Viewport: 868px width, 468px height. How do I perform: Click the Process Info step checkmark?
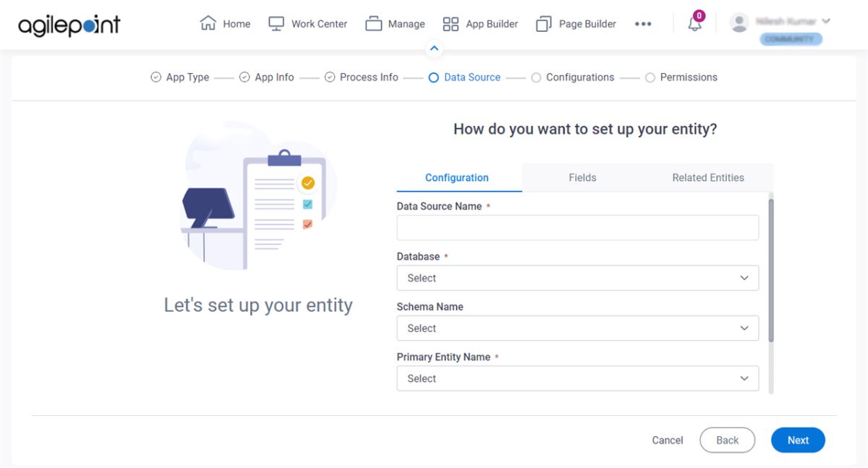click(x=329, y=77)
